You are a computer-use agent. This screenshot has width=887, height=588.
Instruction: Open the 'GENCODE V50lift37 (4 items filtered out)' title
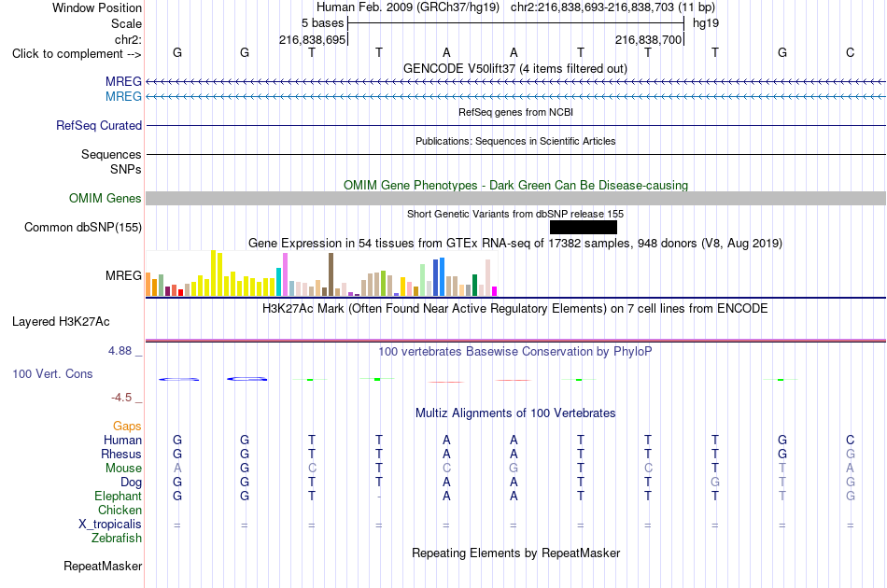pyautogui.click(x=514, y=68)
